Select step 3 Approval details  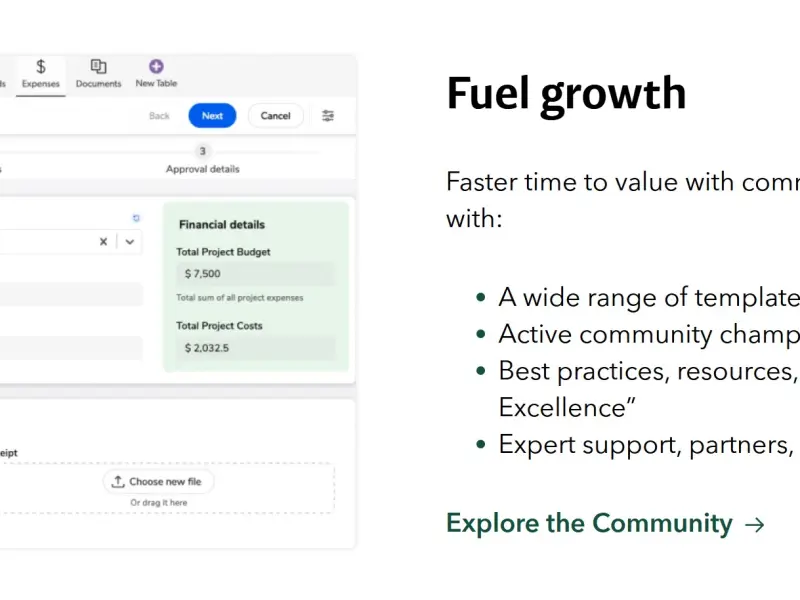coord(203,160)
